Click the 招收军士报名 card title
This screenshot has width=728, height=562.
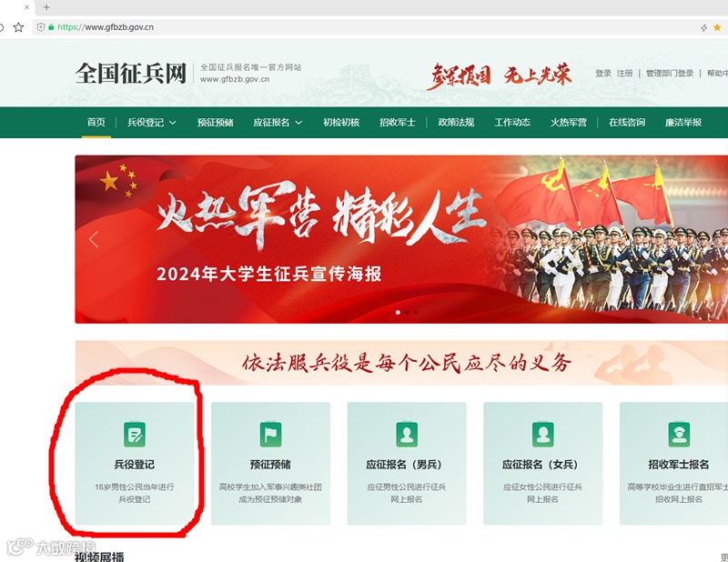tap(679, 465)
